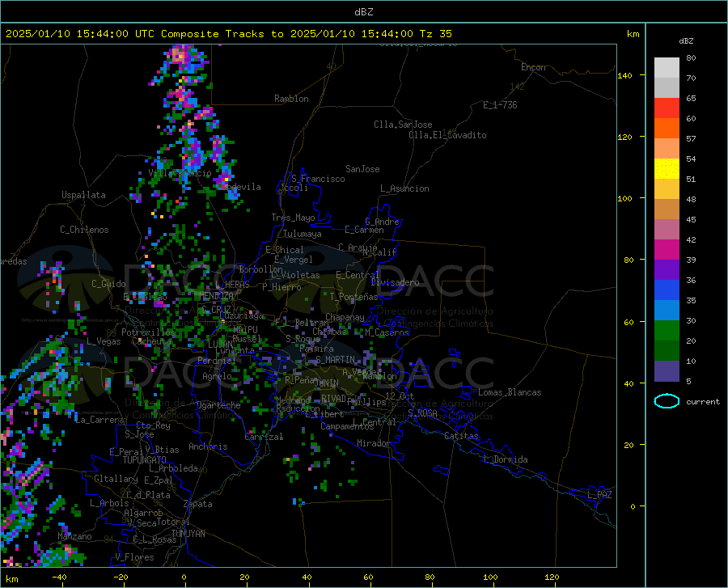Click the yellow swatch between 54 and 51
The height and width of the screenshot is (588, 728).
[x=667, y=169]
